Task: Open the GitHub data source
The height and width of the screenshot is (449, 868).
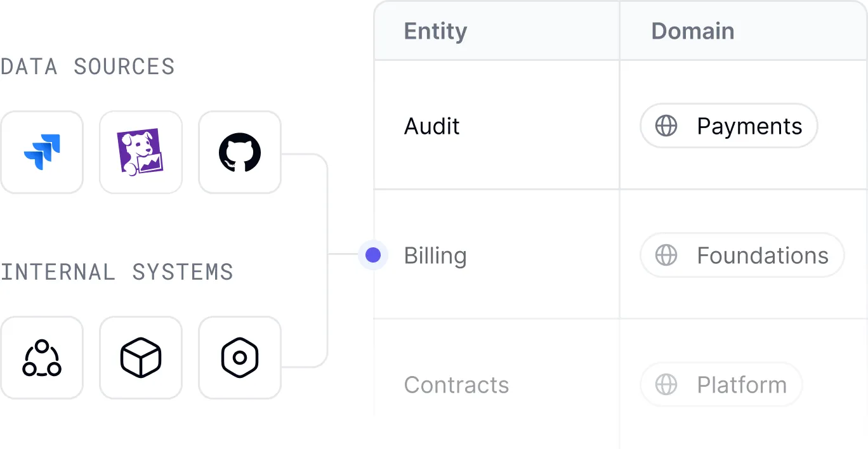Action: click(x=240, y=152)
